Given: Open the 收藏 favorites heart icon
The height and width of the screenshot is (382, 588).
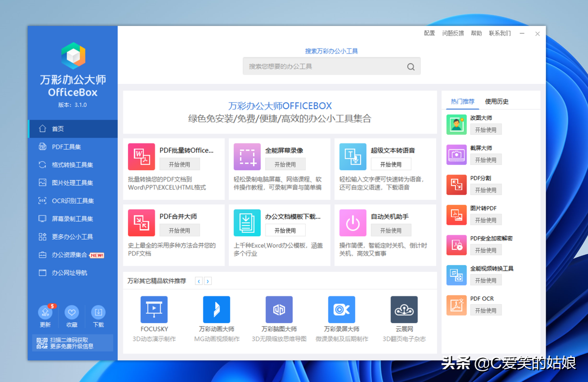Looking at the screenshot, I should coord(72,312).
